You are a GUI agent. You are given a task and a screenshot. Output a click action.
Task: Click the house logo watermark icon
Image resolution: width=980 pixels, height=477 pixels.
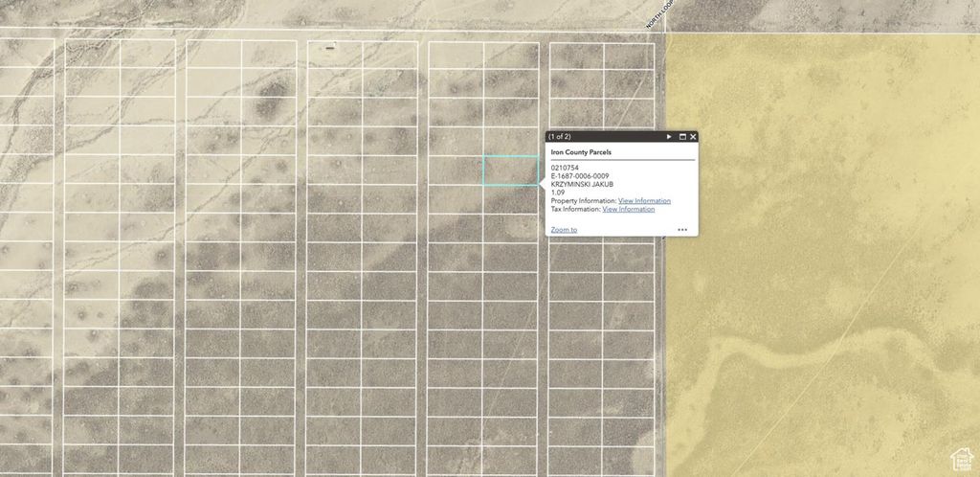pos(962,458)
